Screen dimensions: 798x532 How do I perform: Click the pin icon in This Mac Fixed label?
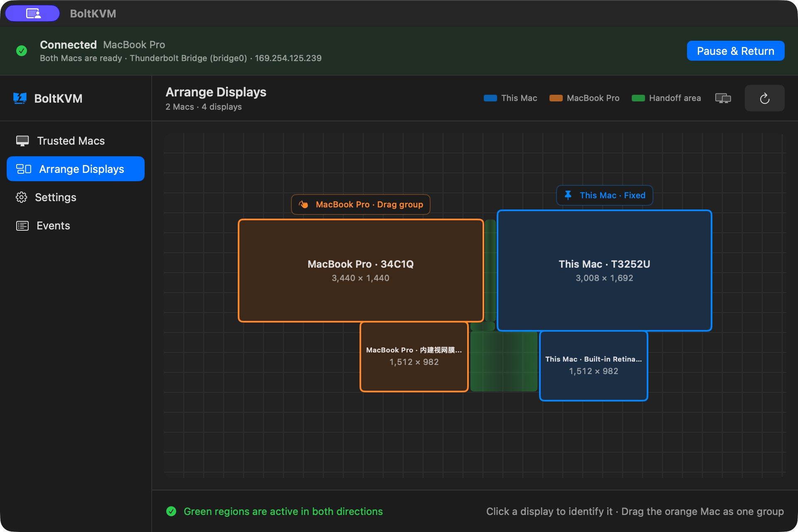pyautogui.click(x=568, y=195)
